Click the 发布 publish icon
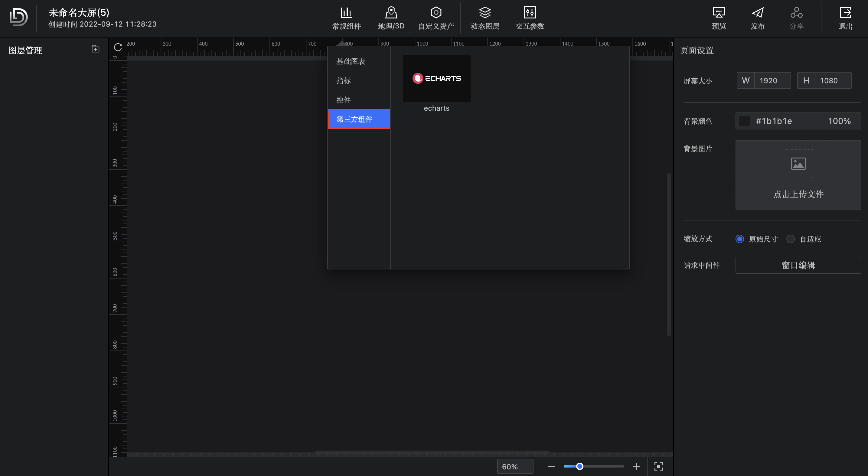Image resolution: width=868 pixels, height=476 pixels. tap(758, 13)
